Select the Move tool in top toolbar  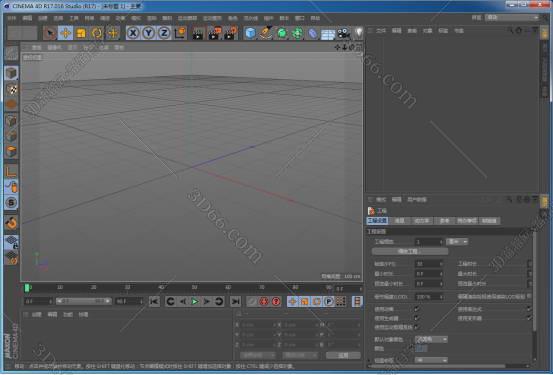(x=65, y=33)
